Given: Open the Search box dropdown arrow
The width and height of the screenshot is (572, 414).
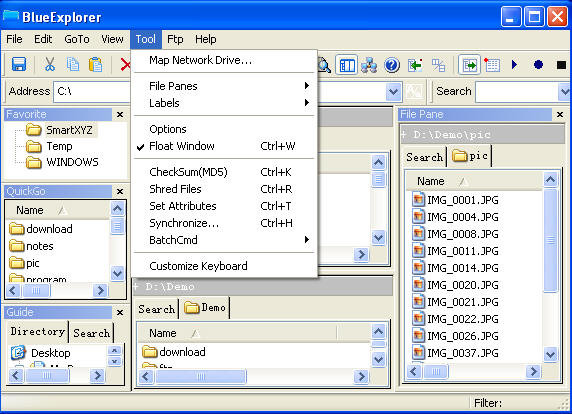Looking at the screenshot, I should coord(564,92).
